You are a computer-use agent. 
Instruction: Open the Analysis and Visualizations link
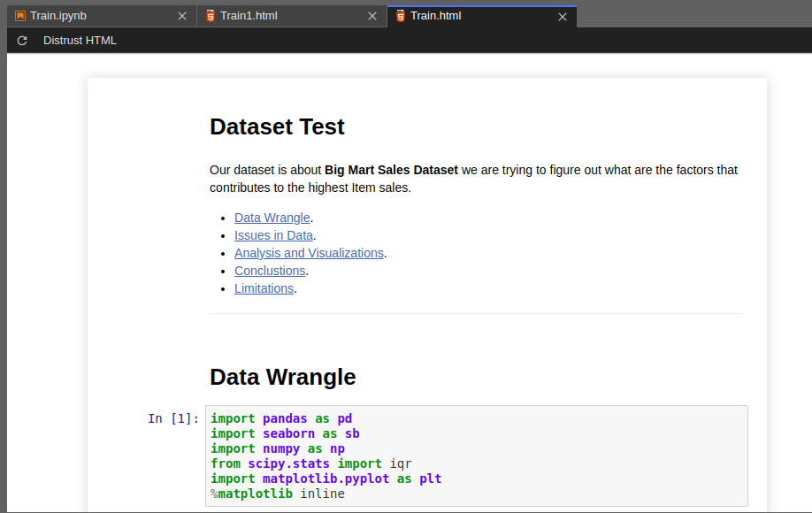[x=309, y=253]
